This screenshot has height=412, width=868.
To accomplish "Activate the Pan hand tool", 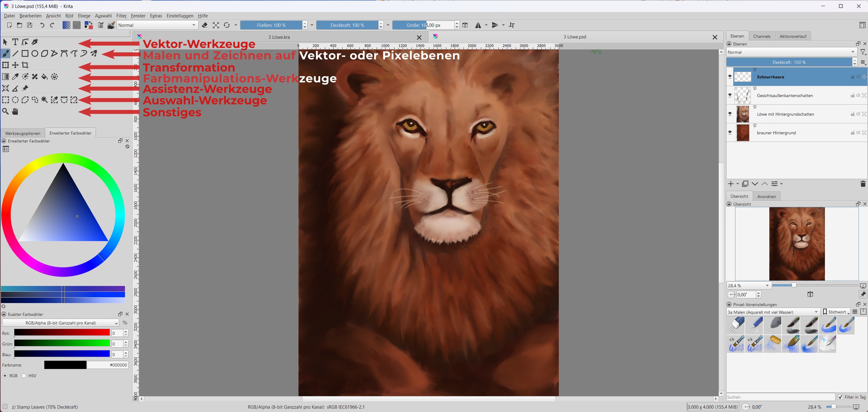I will tap(15, 111).
